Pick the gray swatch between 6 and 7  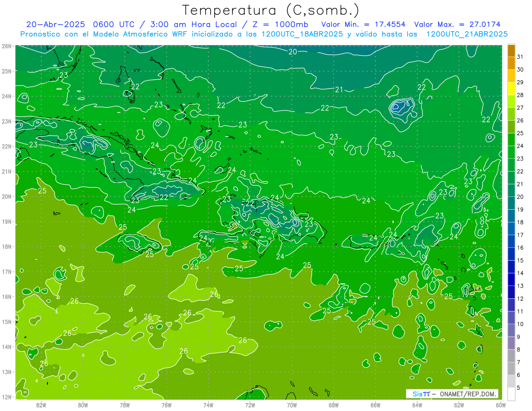coord(511,368)
